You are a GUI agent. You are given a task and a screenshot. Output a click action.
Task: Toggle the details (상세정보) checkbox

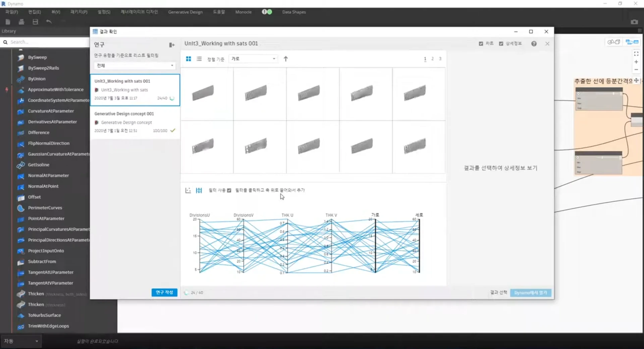pos(501,44)
